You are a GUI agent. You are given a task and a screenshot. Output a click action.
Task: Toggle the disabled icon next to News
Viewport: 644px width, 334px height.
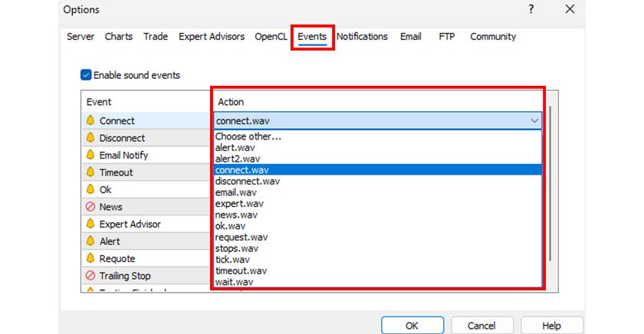[90, 207]
